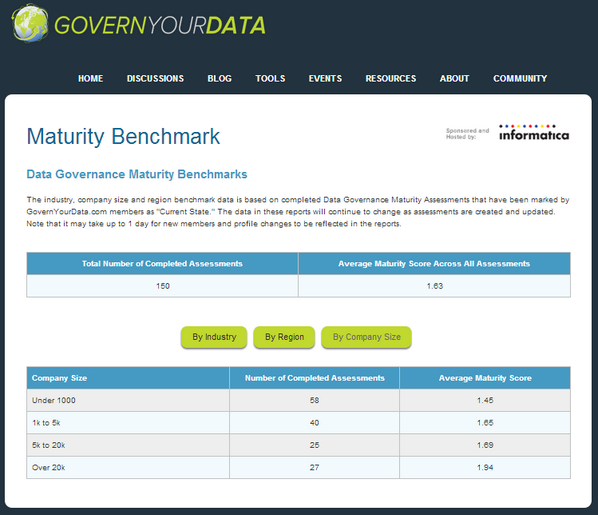Click the Average Maturity Score Across All Assessments header
Screen dimensions: 598x515
tap(434, 264)
